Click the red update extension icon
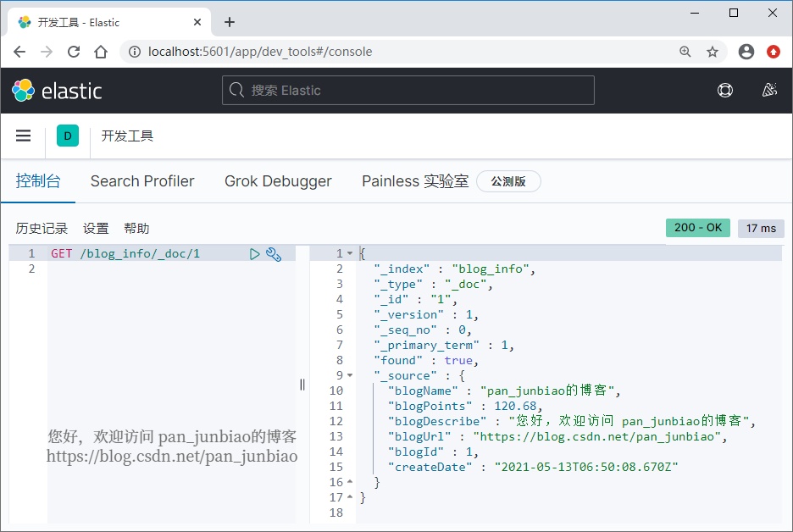The width and height of the screenshot is (793, 532). [x=774, y=52]
